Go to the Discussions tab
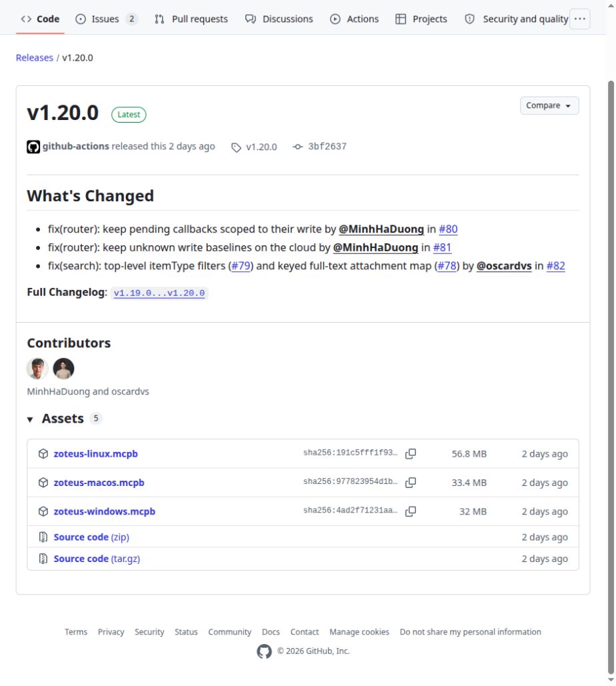 pos(279,19)
